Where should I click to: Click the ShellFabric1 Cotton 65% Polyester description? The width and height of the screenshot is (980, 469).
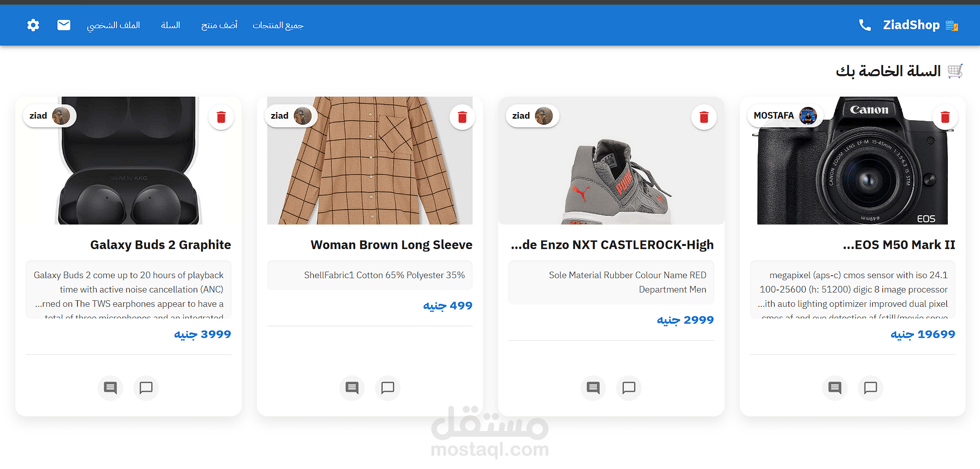370,275
